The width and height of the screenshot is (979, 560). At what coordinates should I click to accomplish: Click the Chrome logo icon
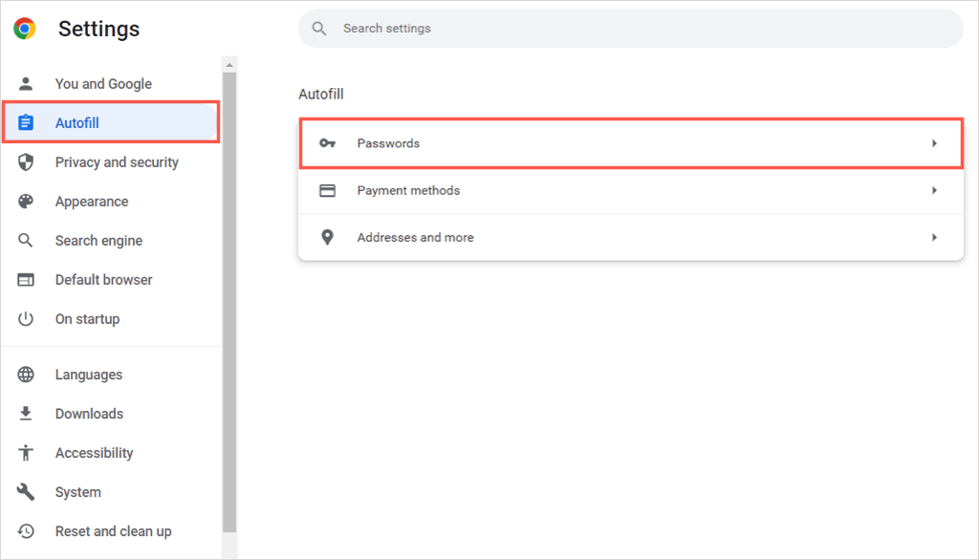25,29
